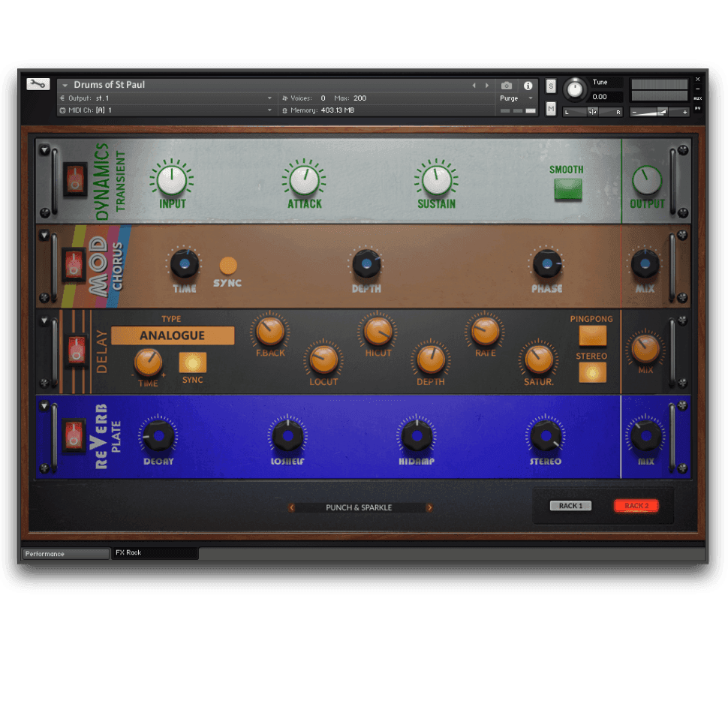Toggle the Mod Chorus power switch
This screenshot has width=728, height=728.
click(74, 265)
